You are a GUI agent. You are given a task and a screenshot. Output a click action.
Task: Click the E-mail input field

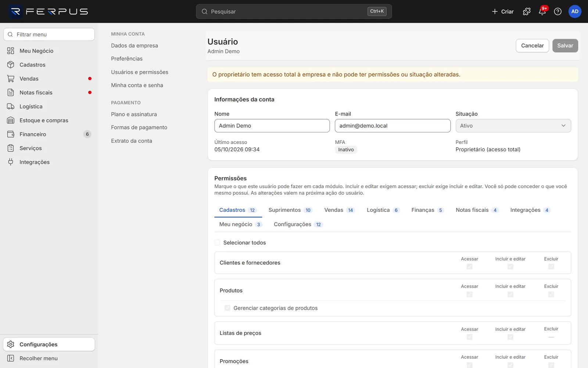point(392,126)
